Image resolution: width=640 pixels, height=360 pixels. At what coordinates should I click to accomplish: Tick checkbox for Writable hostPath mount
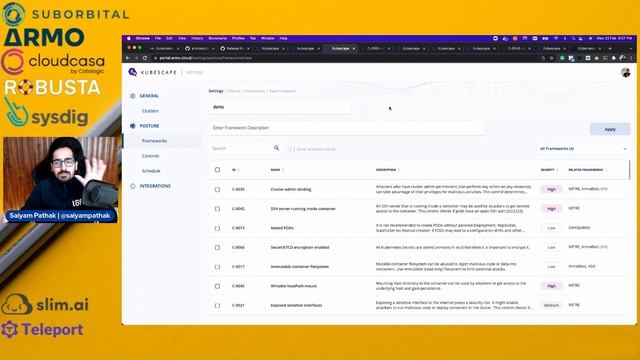coord(218,286)
